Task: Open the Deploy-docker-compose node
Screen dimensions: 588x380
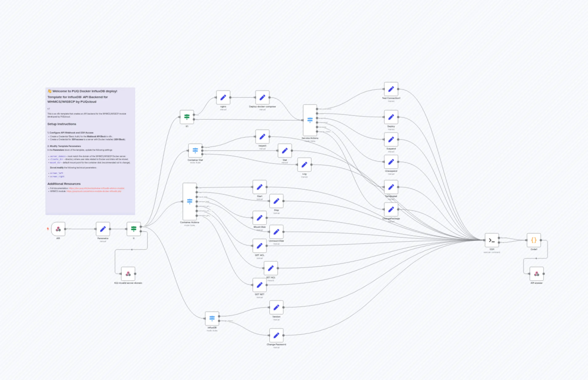Action: tap(262, 97)
